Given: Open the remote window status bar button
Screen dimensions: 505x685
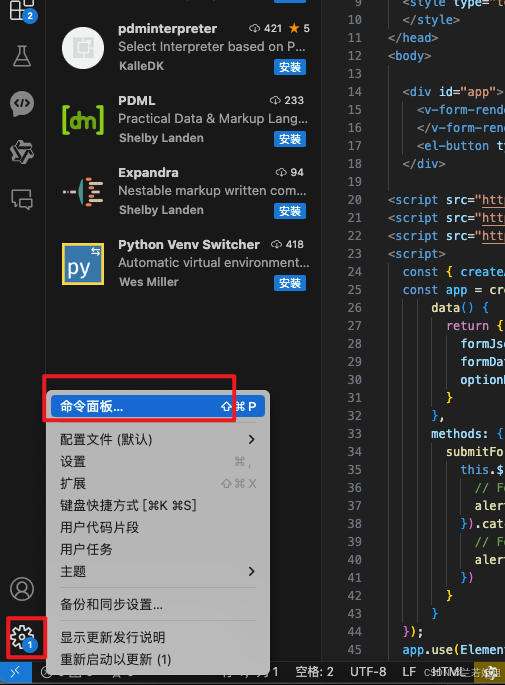Looking at the screenshot, I should [x=16, y=672].
